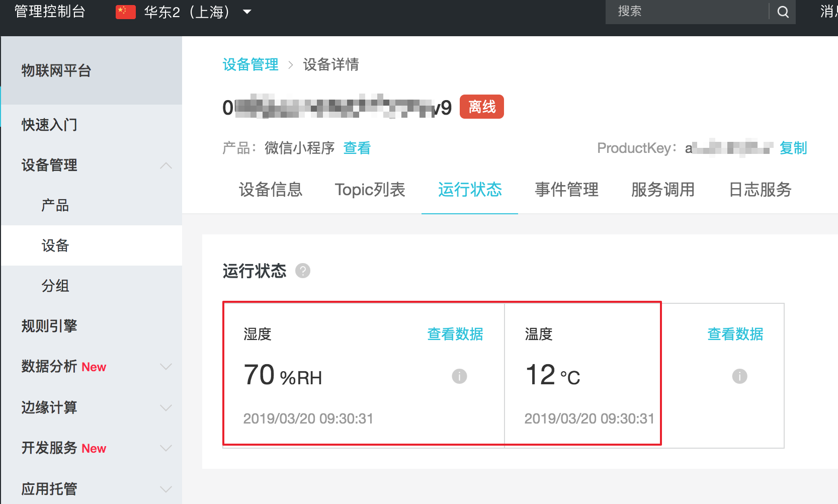Screen dimensions: 838x504
Task: Expand the 应用托管 sidebar section
Action: (x=166, y=489)
